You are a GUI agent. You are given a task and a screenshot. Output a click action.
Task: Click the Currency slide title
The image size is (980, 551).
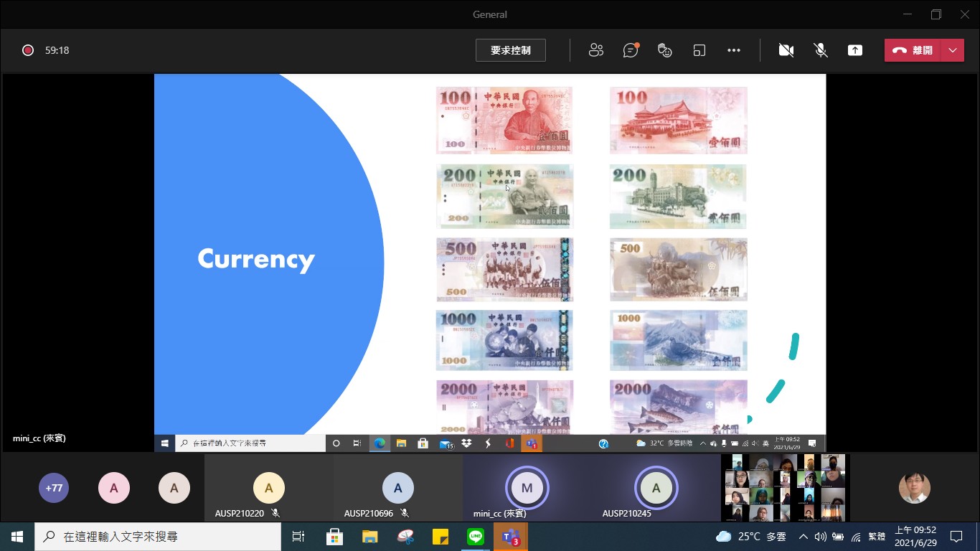coord(256,260)
